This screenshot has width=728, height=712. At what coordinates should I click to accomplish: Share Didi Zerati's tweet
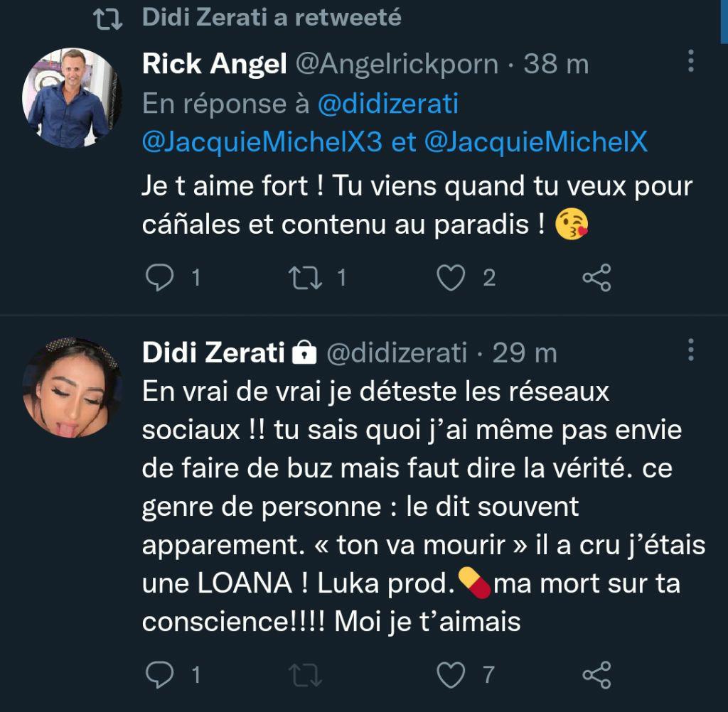[x=596, y=674]
